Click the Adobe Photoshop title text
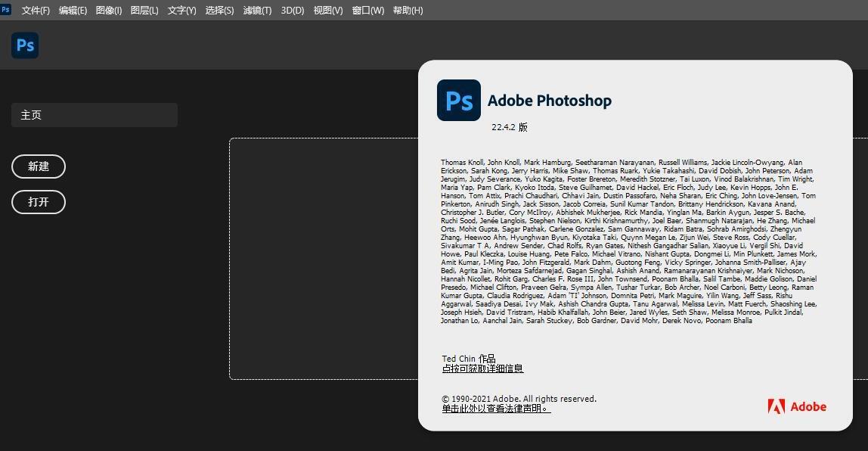This screenshot has height=451, width=868. click(x=550, y=101)
